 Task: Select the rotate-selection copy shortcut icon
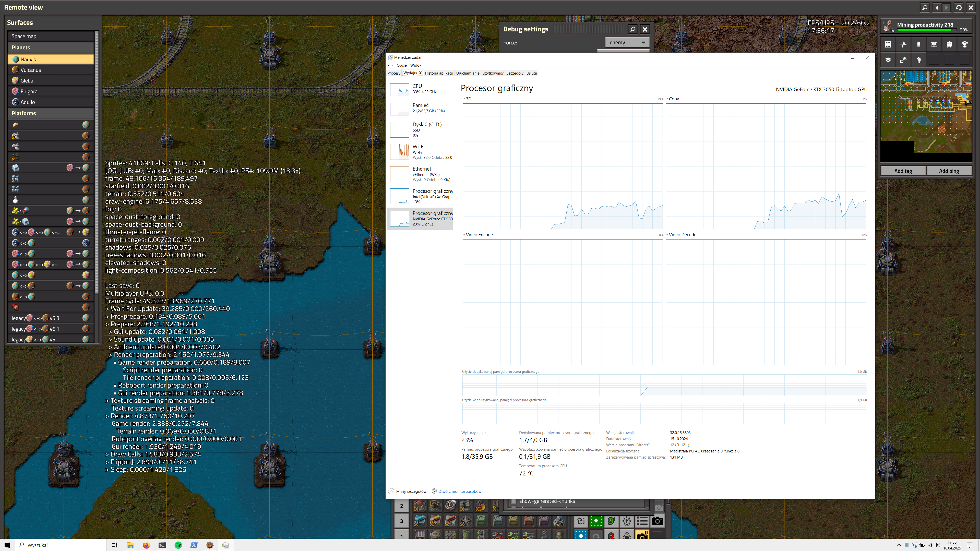click(581, 521)
